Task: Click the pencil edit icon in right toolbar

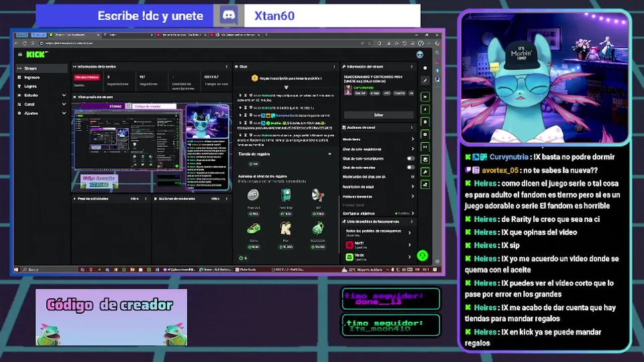Action: point(425,80)
